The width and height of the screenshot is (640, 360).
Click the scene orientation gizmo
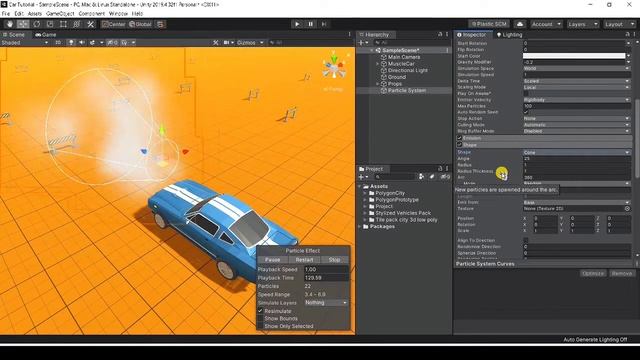(333, 67)
